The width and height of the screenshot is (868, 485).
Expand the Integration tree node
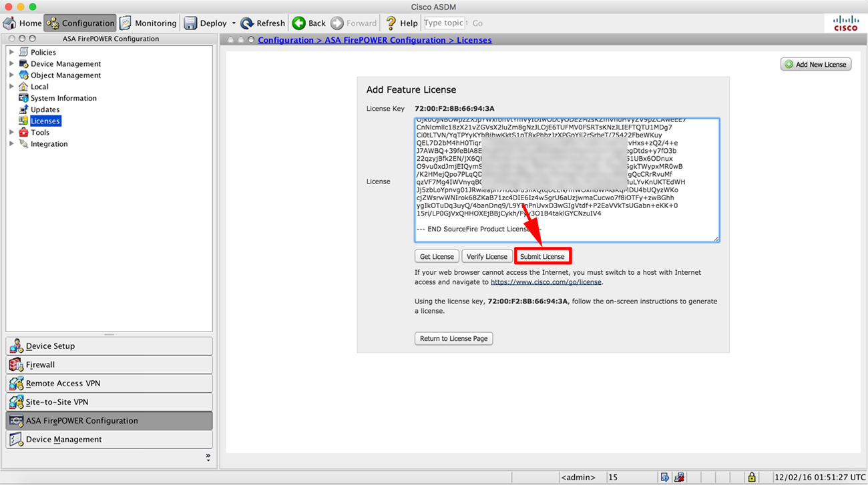click(x=11, y=143)
